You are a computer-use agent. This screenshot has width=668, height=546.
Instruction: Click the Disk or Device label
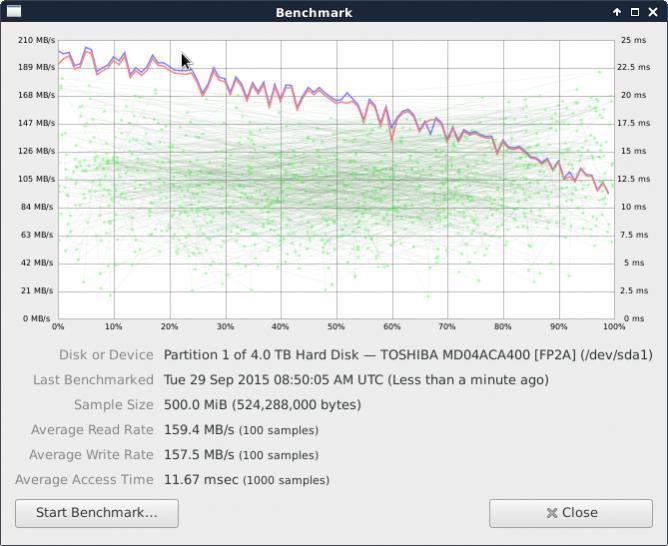tap(106, 355)
